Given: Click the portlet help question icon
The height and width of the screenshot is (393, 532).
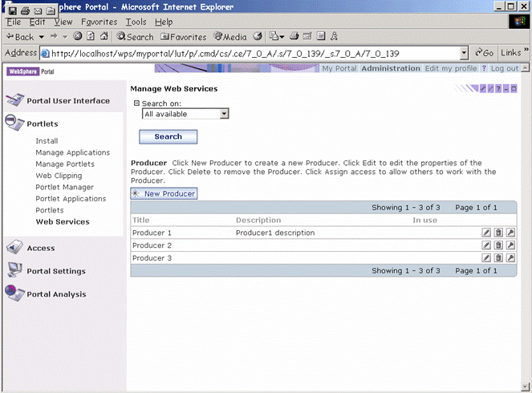Looking at the screenshot, I should (x=498, y=89).
